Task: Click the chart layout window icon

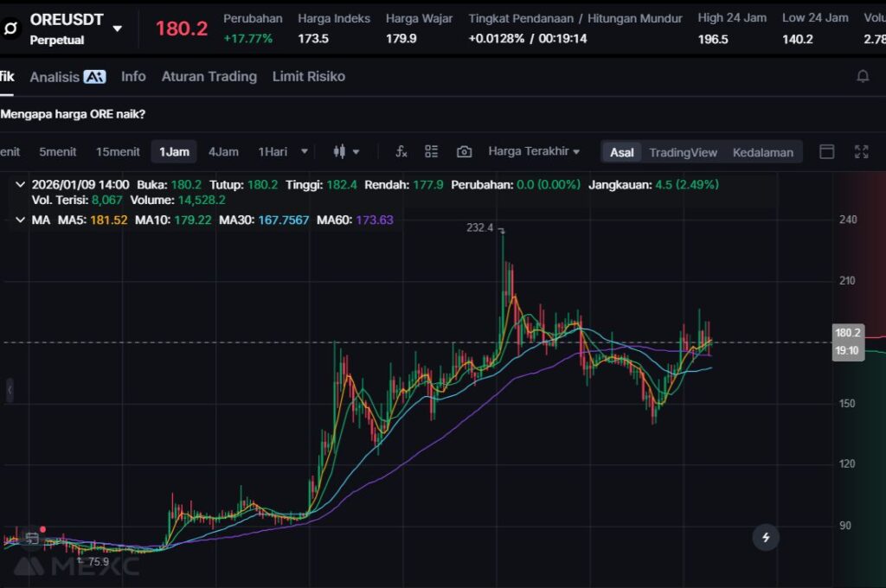Action: point(827,152)
